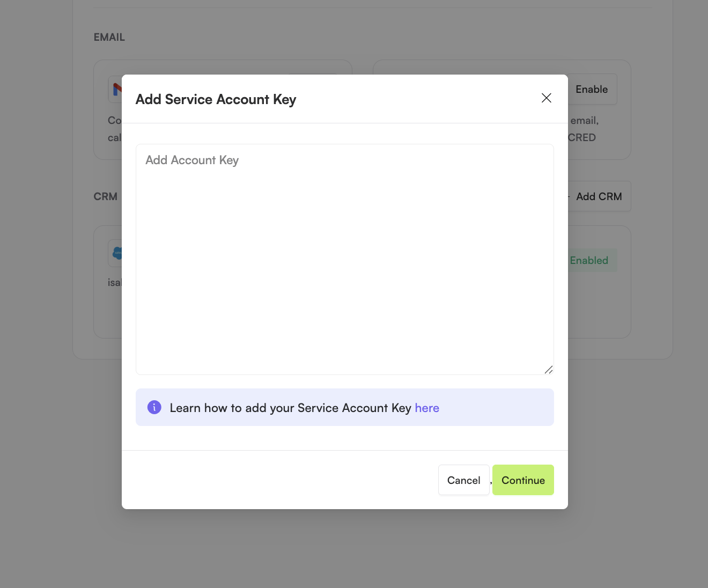Close the Add Service Account Key dialog
This screenshot has height=588, width=708.
pyautogui.click(x=547, y=98)
